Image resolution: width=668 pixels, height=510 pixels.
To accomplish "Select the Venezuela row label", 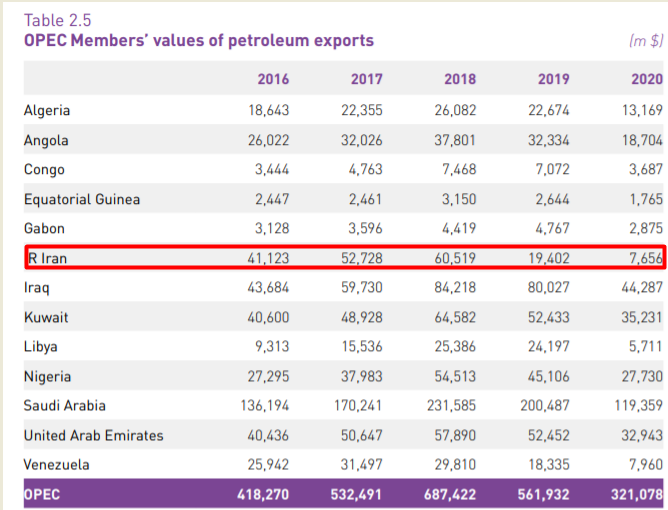I will (57, 464).
